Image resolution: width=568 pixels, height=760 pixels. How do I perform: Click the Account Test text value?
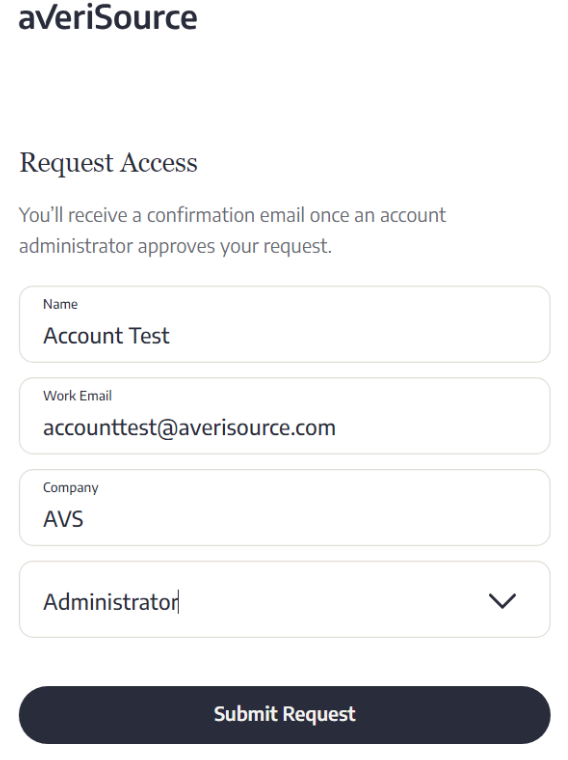106,335
